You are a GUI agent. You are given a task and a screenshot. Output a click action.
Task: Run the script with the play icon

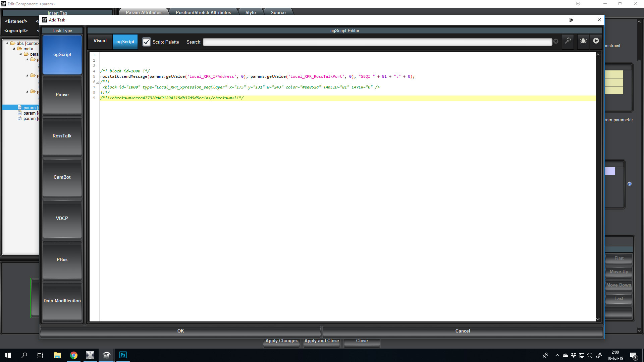tap(596, 41)
